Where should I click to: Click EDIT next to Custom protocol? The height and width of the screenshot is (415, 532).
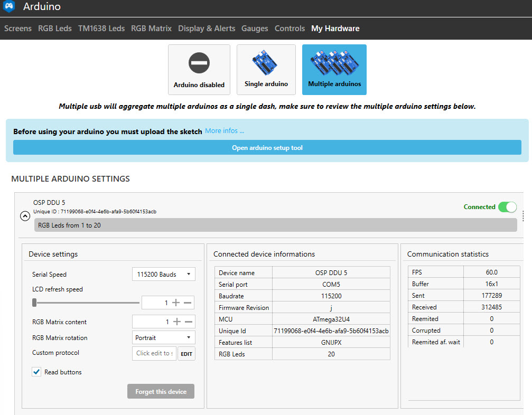point(186,353)
